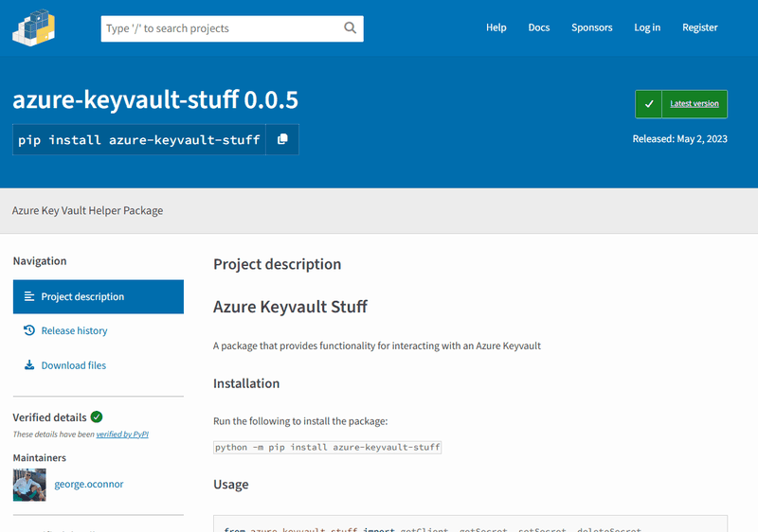Click the magnifying glass search icon

(x=350, y=28)
